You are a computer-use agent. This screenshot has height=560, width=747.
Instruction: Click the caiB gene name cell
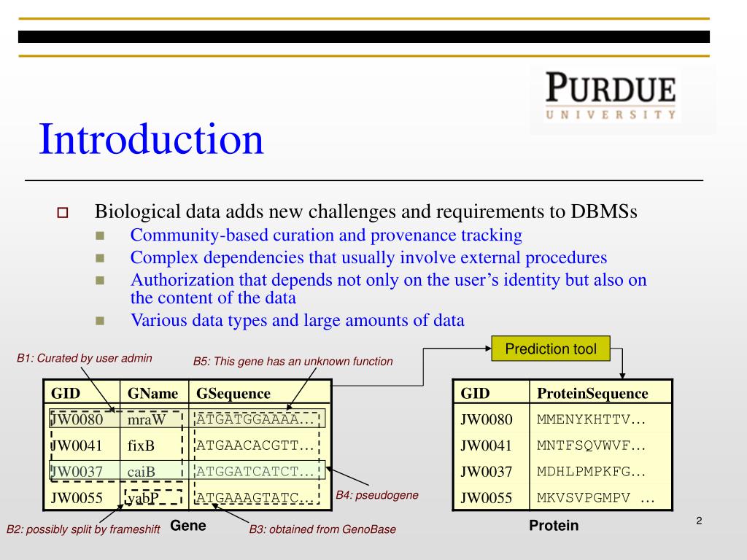click(141, 472)
